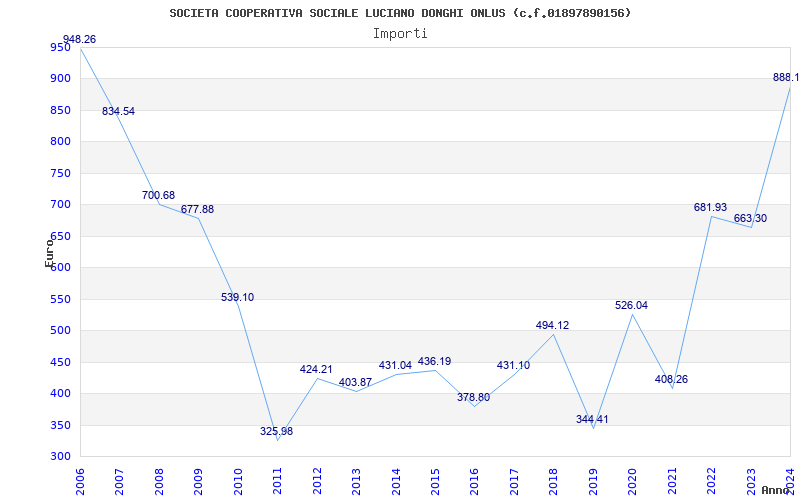Click the 350 y-axis tick label
The width and height of the screenshot is (800, 500).
click(x=60, y=426)
